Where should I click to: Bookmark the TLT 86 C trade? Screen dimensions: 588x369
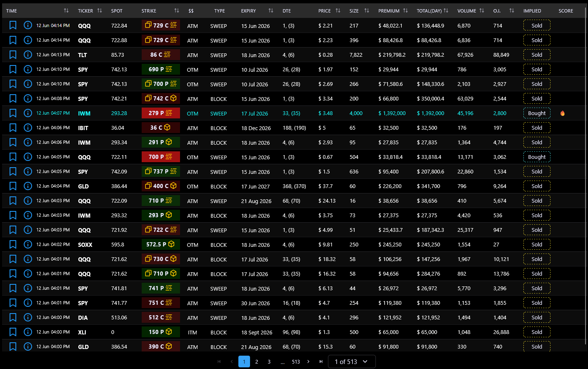(x=13, y=55)
